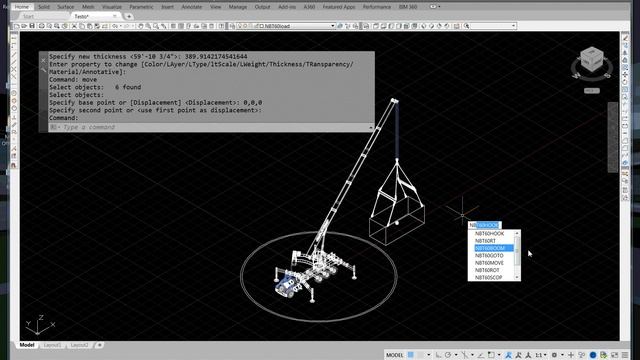Click the Save icon in the toolbar
This screenshot has width=640, height=360.
pyautogui.click(x=32, y=26)
